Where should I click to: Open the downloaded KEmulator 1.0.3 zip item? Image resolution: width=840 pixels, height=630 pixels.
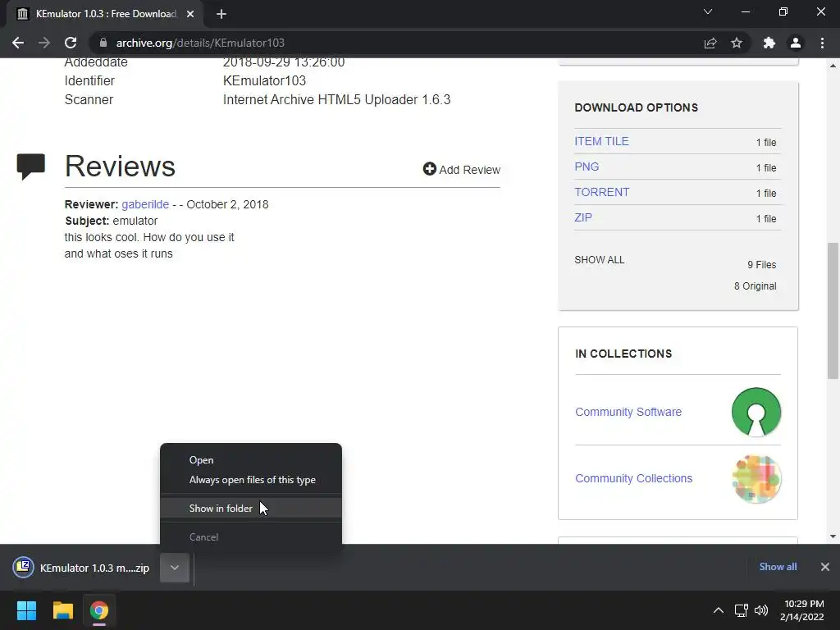[x=81, y=568]
